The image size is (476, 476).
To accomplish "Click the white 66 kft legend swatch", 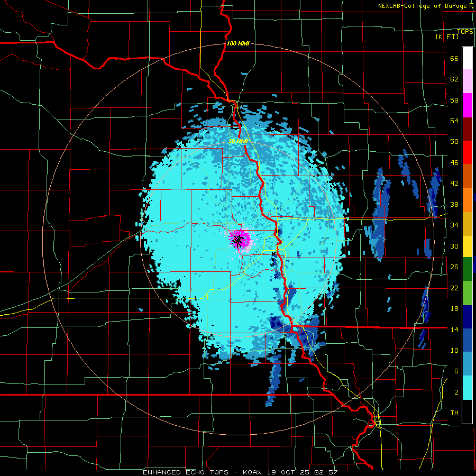I will click(467, 58).
